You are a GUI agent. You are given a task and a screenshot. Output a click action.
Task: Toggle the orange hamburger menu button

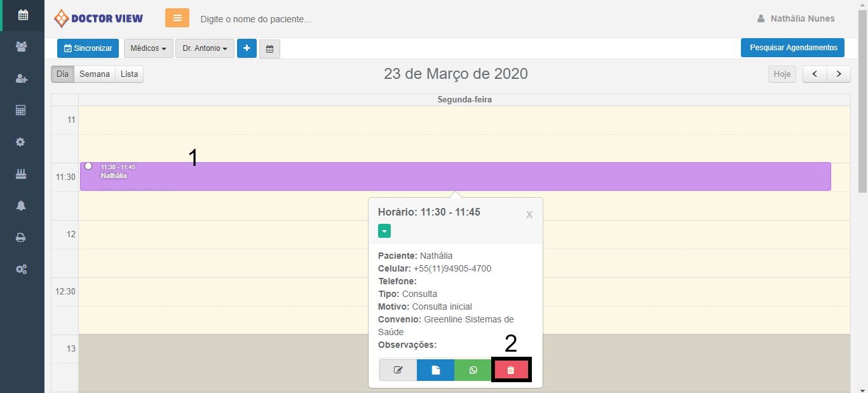pyautogui.click(x=177, y=18)
